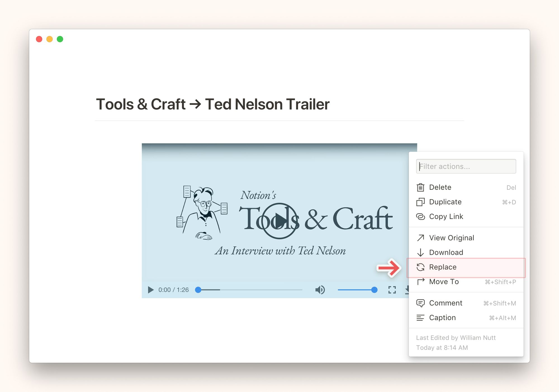The width and height of the screenshot is (559, 392).
Task: Click the Replace refresh icon
Action: tap(420, 267)
